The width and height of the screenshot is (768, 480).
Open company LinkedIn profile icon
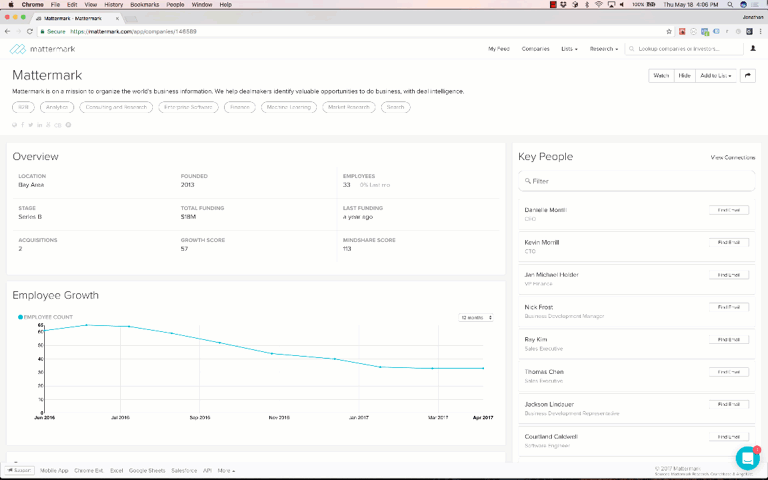tap(39, 125)
